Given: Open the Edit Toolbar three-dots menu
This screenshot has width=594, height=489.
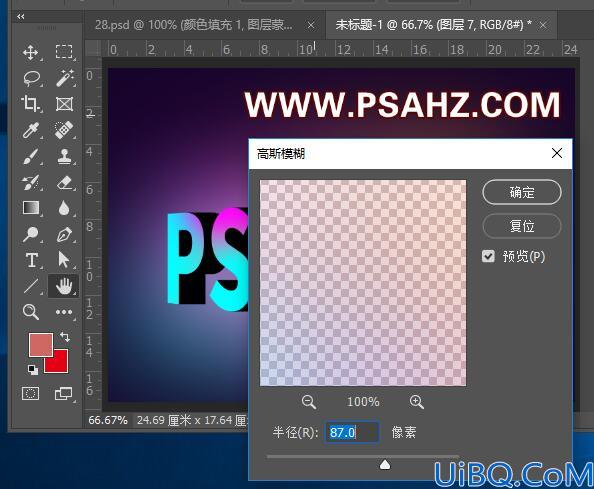Looking at the screenshot, I should [x=64, y=312].
